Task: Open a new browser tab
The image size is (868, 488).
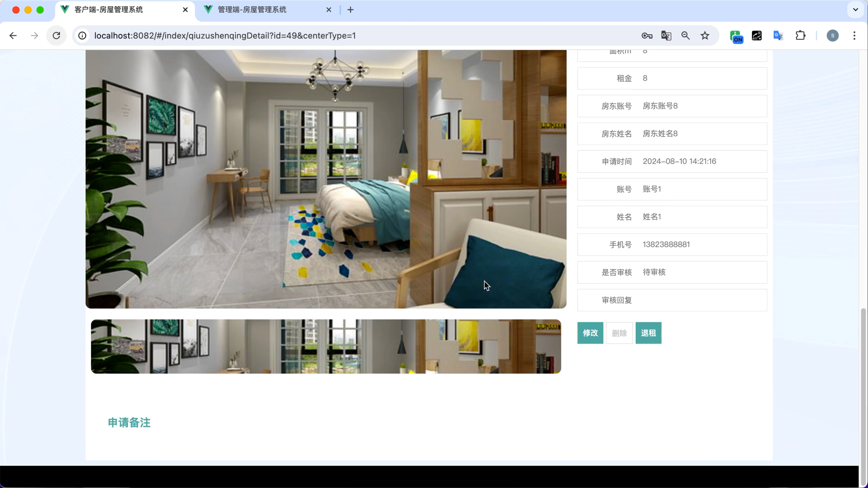Action: click(x=350, y=10)
